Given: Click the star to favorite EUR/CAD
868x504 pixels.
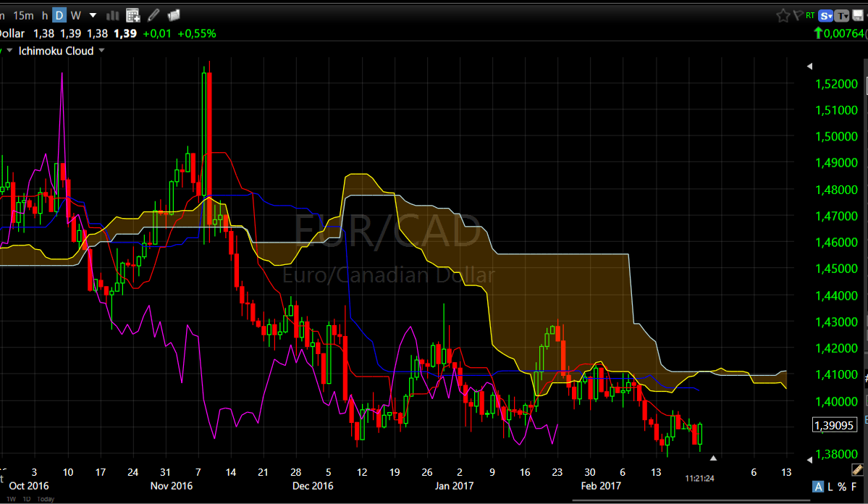Looking at the screenshot, I should [x=784, y=15].
